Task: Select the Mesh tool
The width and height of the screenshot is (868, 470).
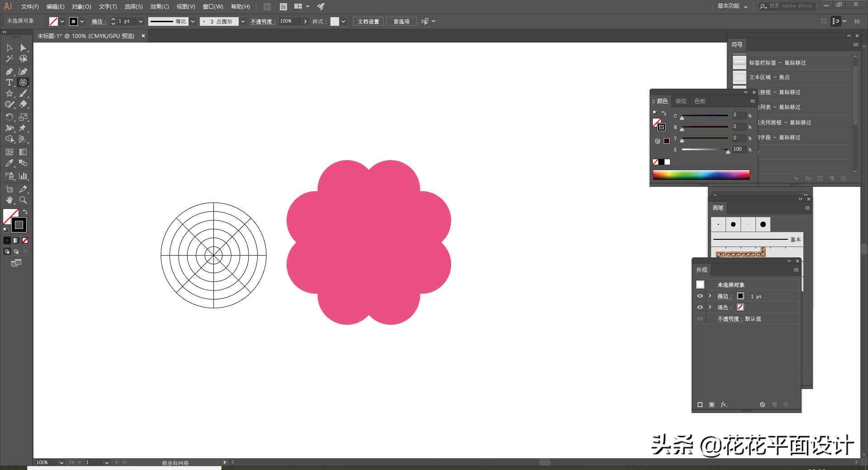Action: (x=9, y=152)
